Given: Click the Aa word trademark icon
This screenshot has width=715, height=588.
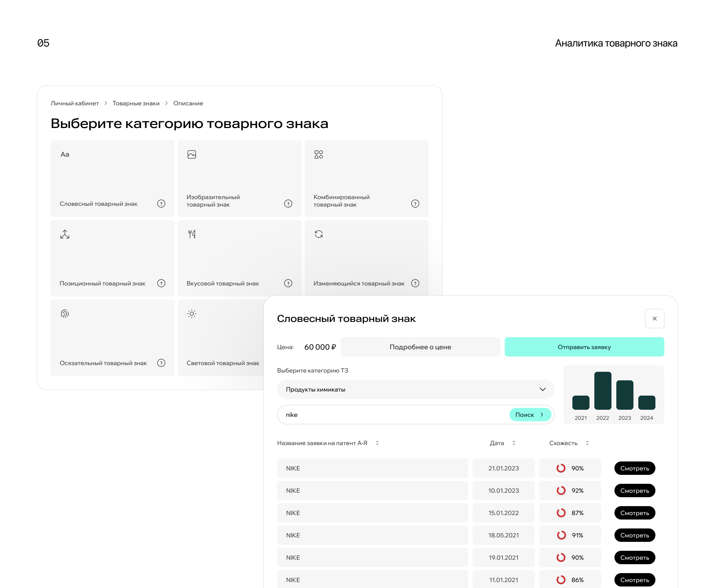Looking at the screenshot, I should point(65,154).
